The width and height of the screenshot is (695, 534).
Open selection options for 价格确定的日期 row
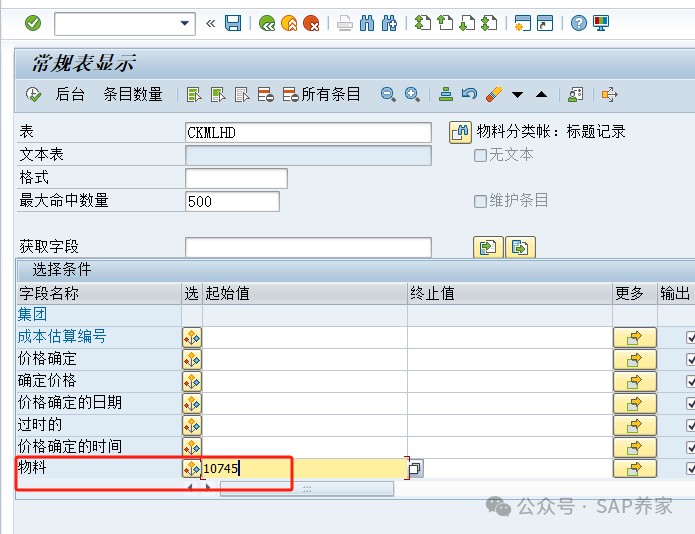tap(192, 403)
